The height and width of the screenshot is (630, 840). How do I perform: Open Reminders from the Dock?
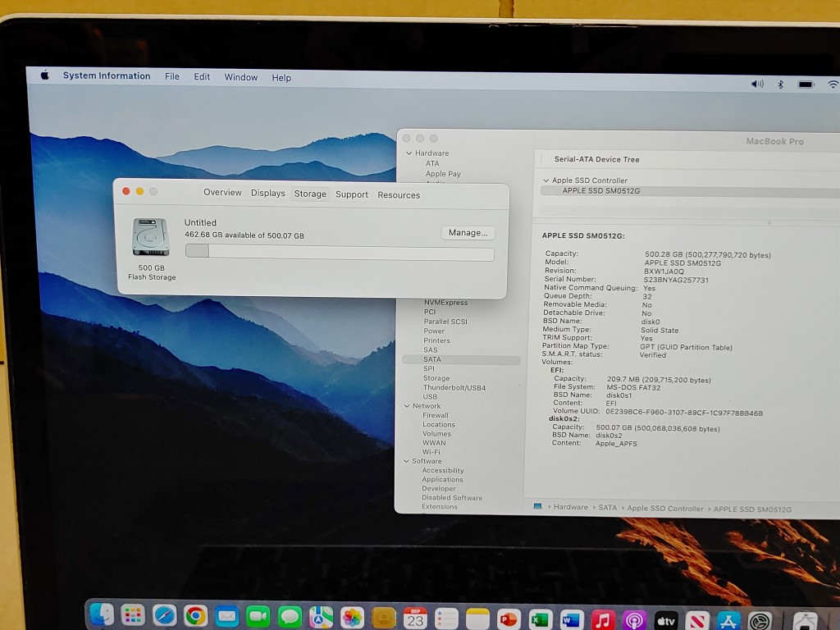coord(446,619)
